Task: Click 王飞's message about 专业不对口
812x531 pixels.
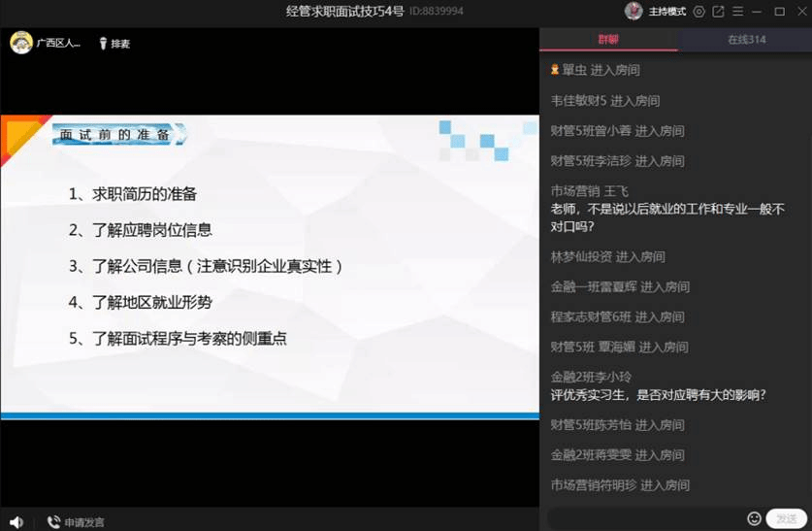Action: pos(666,217)
